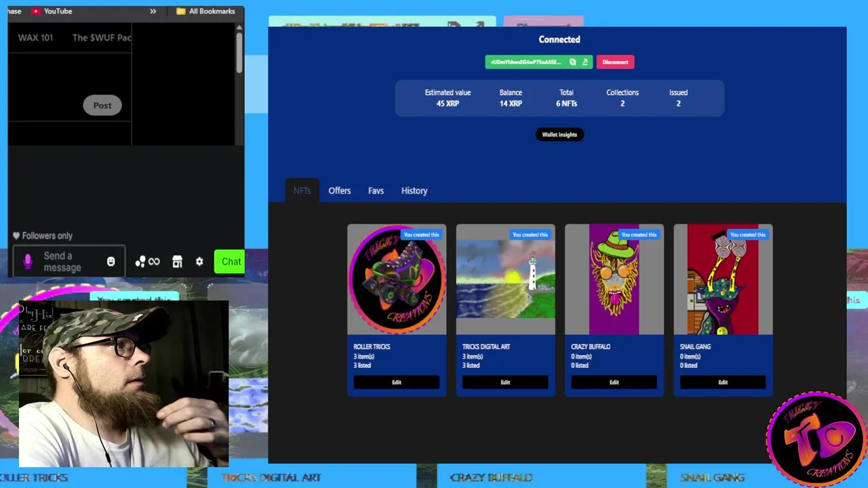Open Wallet Insights
This screenshot has width=868, height=488.
(x=559, y=134)
